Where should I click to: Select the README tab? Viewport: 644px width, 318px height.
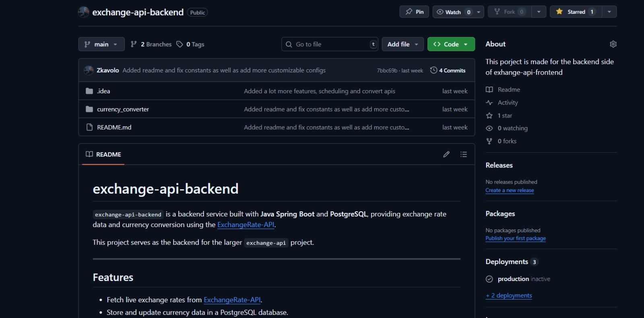pyautogui.click(x=103, y=154)
